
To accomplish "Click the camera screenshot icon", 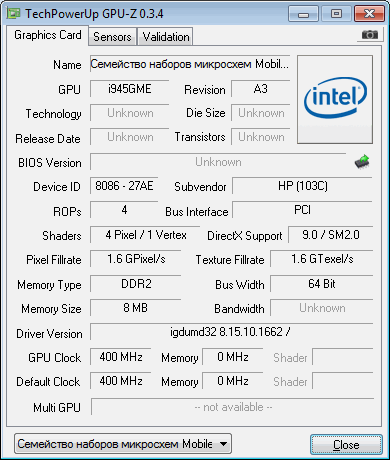I will [x=369, y=34].
